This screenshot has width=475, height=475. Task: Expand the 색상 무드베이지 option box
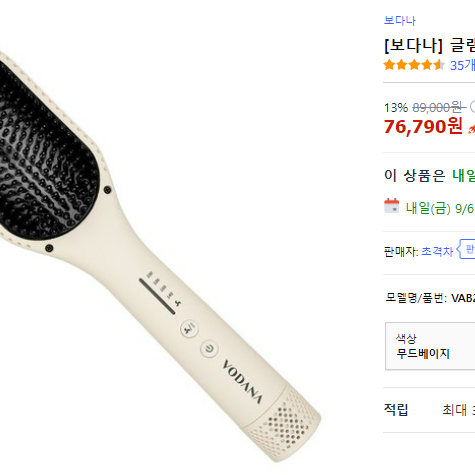430,346
